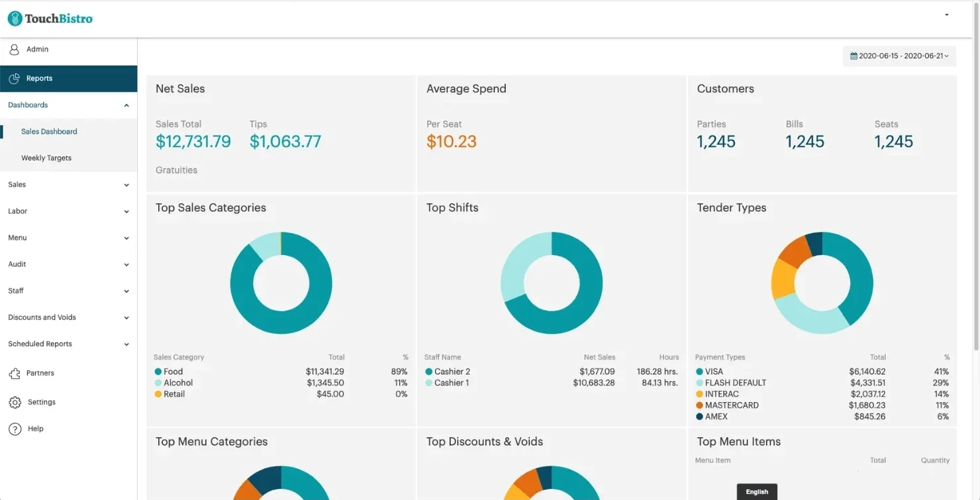Click the Retail legend color dot

click(158, 395)
